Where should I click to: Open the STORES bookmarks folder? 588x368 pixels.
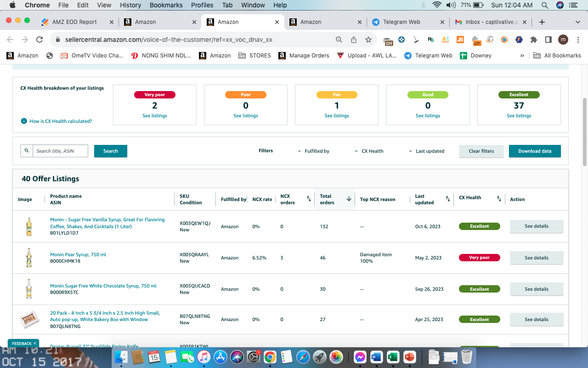point(255,56)
